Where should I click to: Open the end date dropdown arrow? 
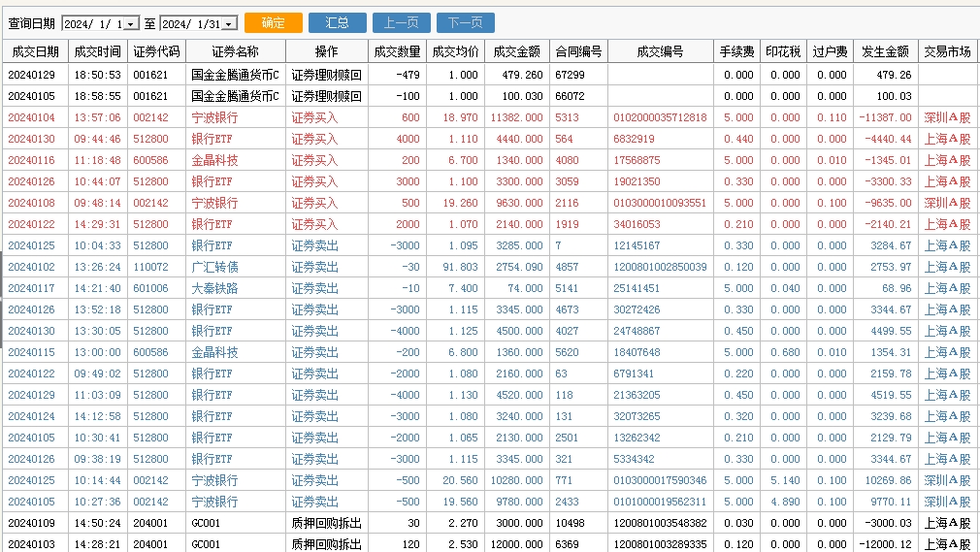coord(229,23)
